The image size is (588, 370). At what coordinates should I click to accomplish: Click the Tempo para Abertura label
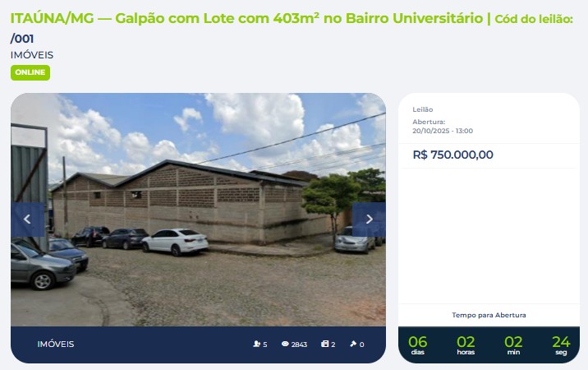489,315
